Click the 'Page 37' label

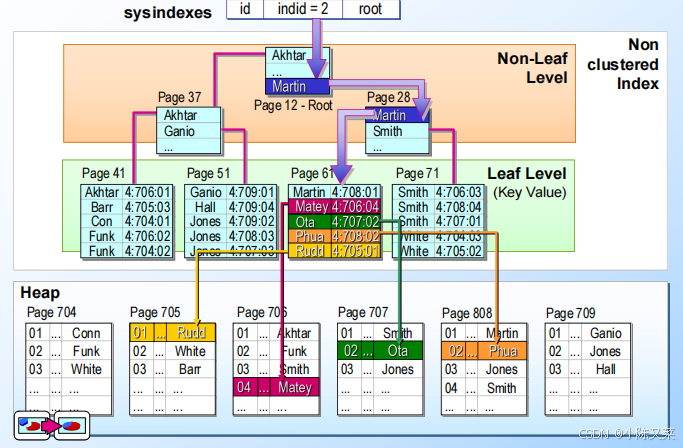(x=179, y=97)
